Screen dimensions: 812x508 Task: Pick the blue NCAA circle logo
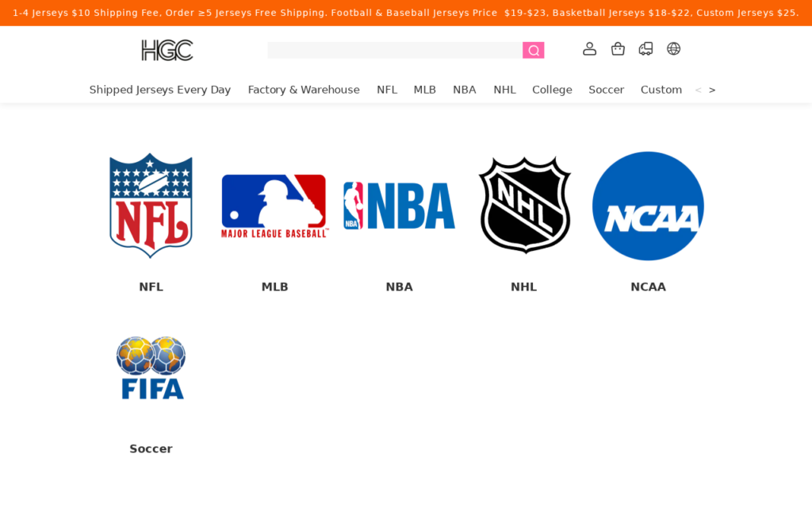point(648,206)
